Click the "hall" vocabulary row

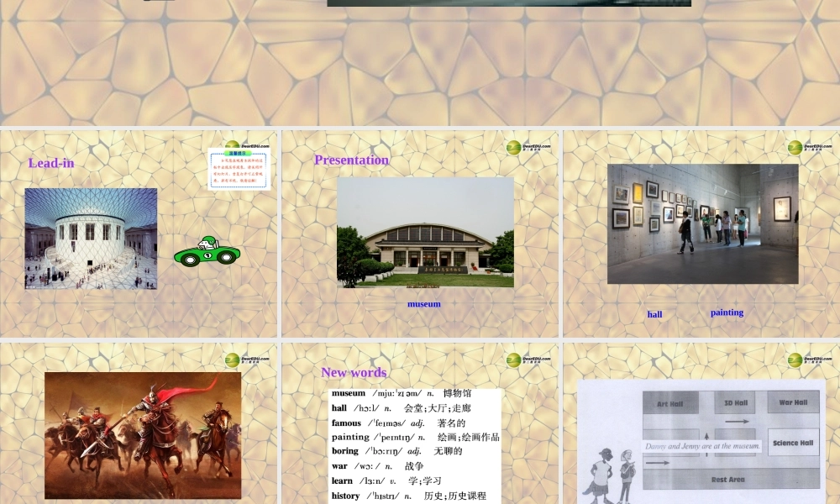coord(402,408)
